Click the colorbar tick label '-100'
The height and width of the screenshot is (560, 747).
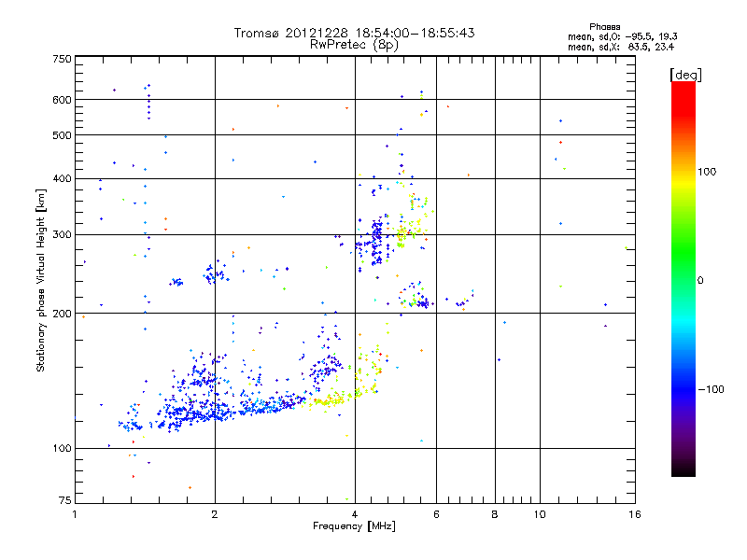[711, 389]
